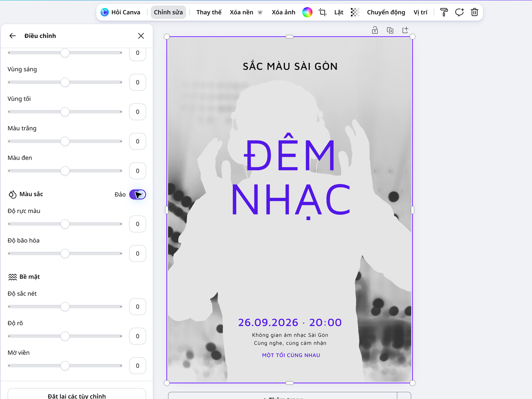Screen dimensions: 532x399
Task: Click the Bề mặt waves icon
Action: [12, 277]
